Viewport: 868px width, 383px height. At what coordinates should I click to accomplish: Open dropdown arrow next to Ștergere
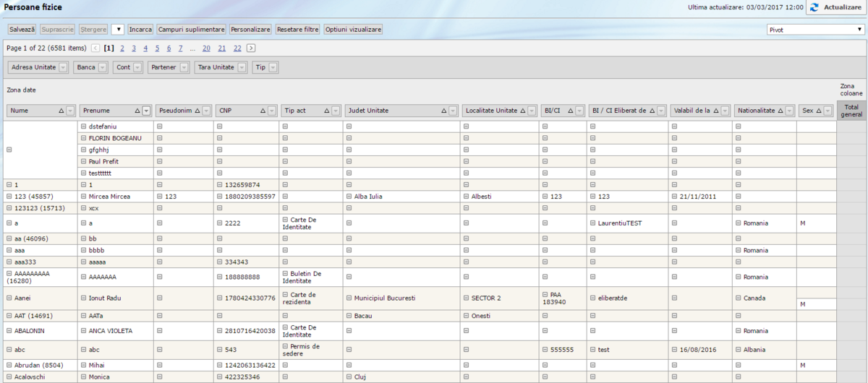(118, 30)
